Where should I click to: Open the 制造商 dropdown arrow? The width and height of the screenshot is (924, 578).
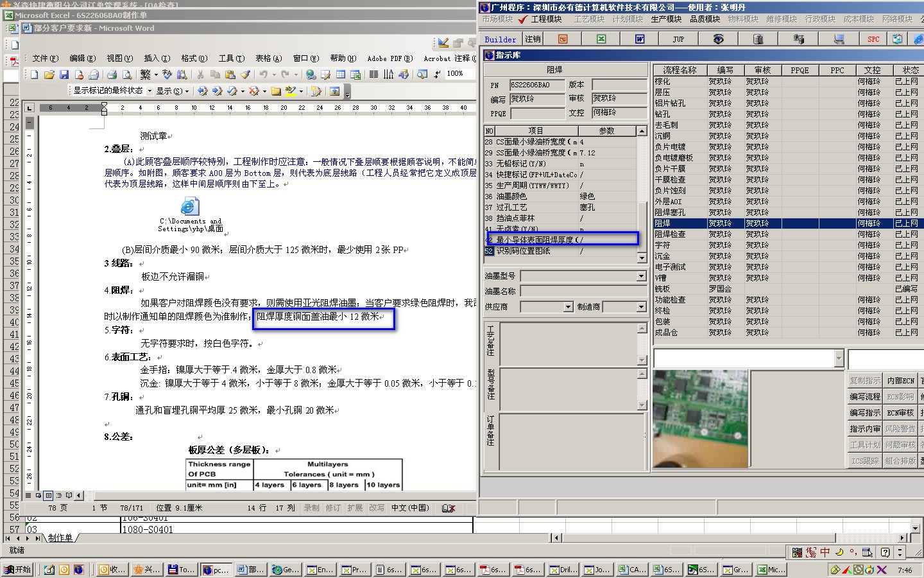point(641,307)
